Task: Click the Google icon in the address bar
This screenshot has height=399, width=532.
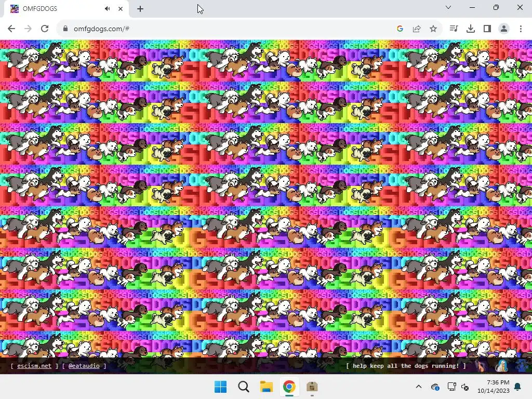Action: (x=400, y=29)
